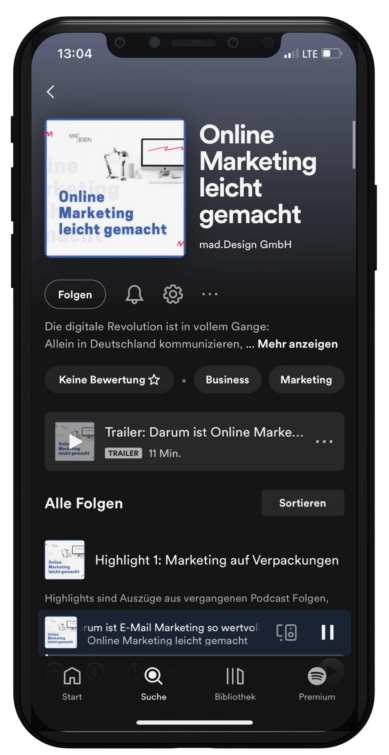Open podcast settings gear icon
The image size is (389, 755).
click(173, 294)
